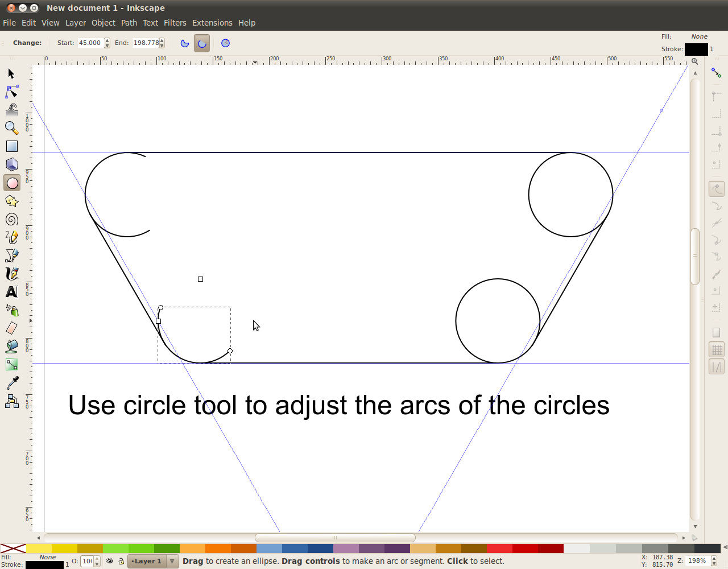728x569 pixels.
Task: Click the make whole ellipse button
Action: click(226, 43)
